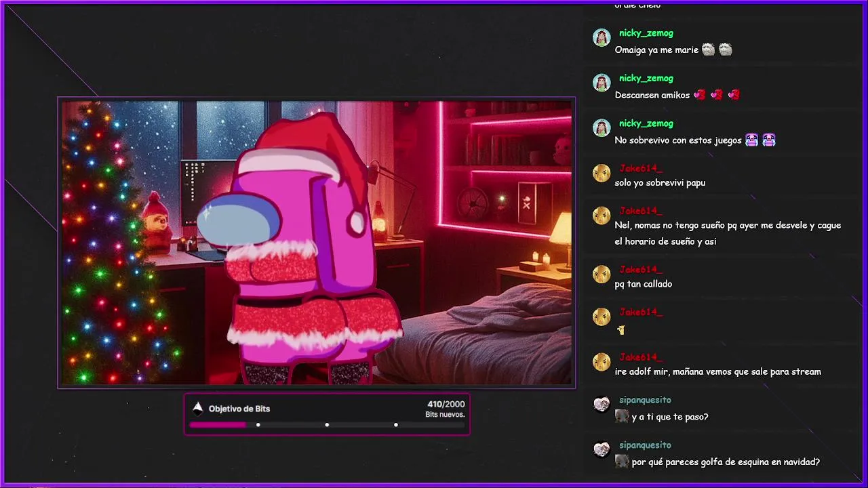Click the small badge before "por qué pareces golfa"
Image resolution: width=868 pixels, height=488 pixels.
[x=622, y=462]
